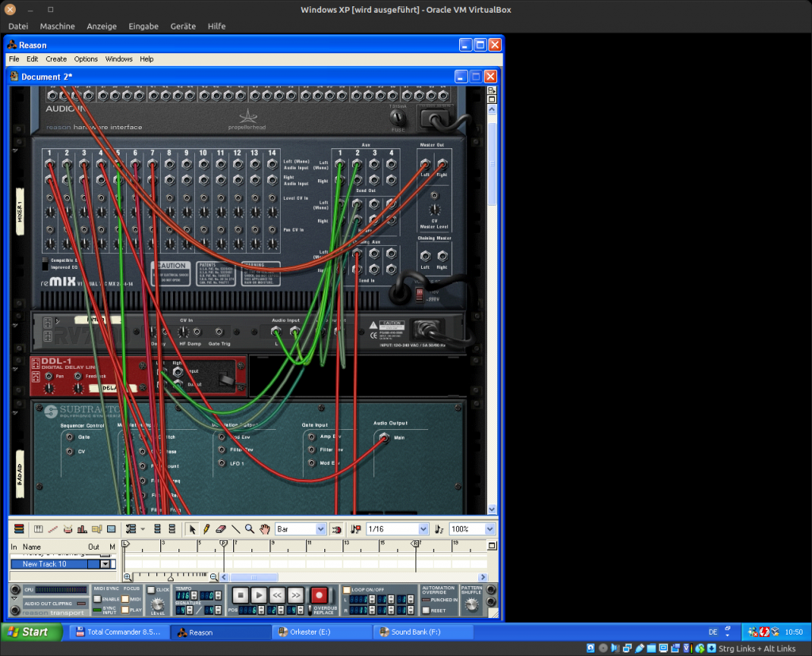Pick the Magnify tool

(249, 529)
